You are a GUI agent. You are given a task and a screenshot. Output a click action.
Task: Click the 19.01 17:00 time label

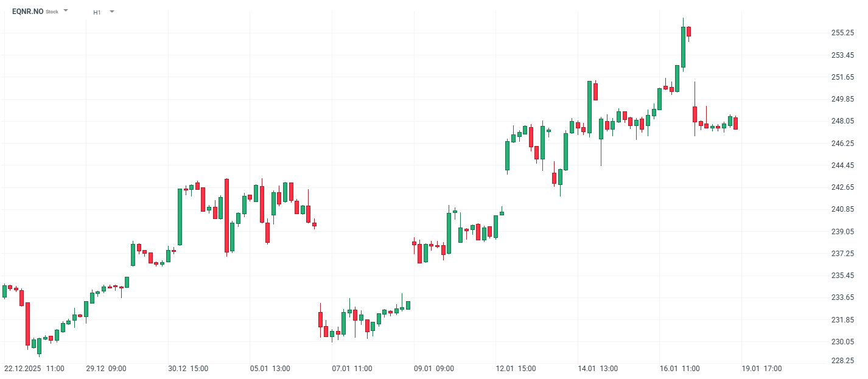[x=761, y=369]
